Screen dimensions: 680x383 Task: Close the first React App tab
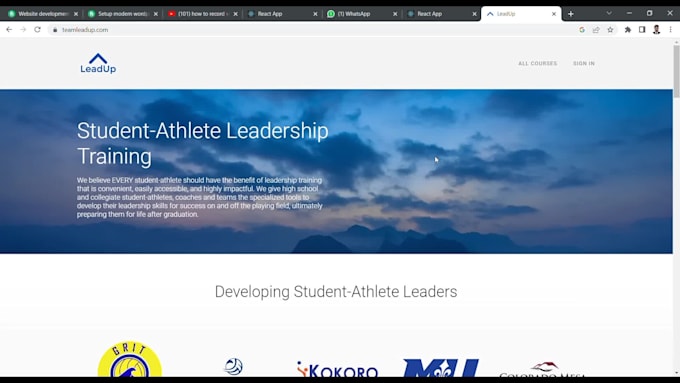coord(315,14)
